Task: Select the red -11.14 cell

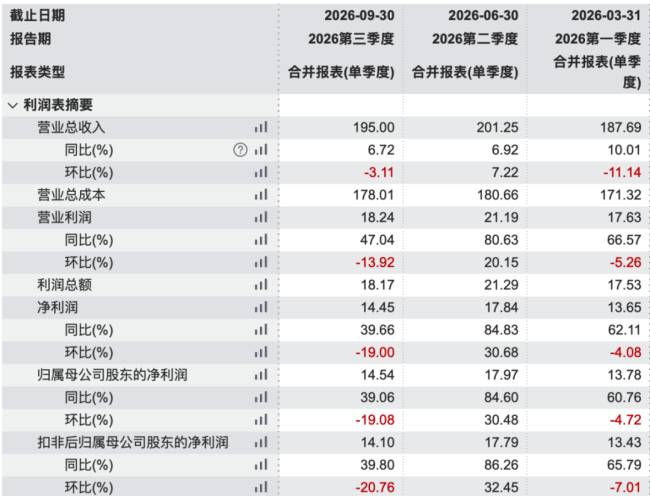Action: (622, 172)
